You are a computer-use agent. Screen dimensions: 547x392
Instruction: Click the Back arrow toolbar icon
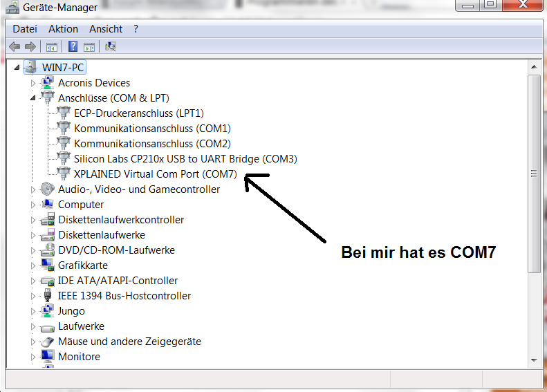click(15, 46)
